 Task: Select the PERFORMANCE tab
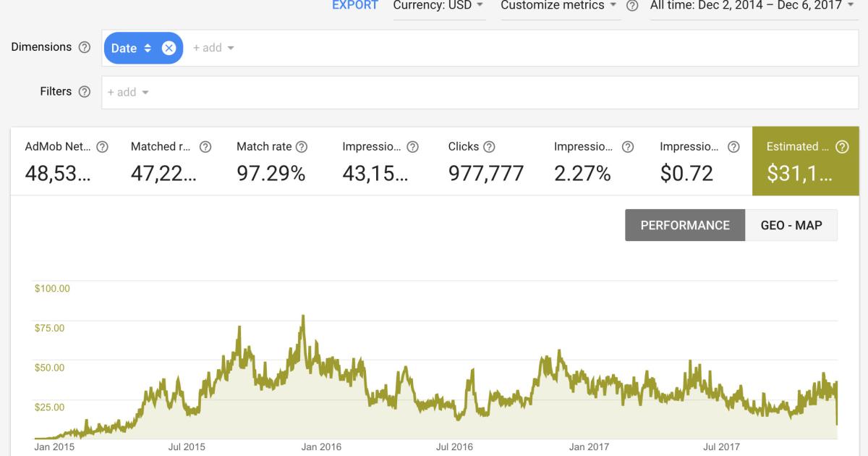click(x=685, y=225)
